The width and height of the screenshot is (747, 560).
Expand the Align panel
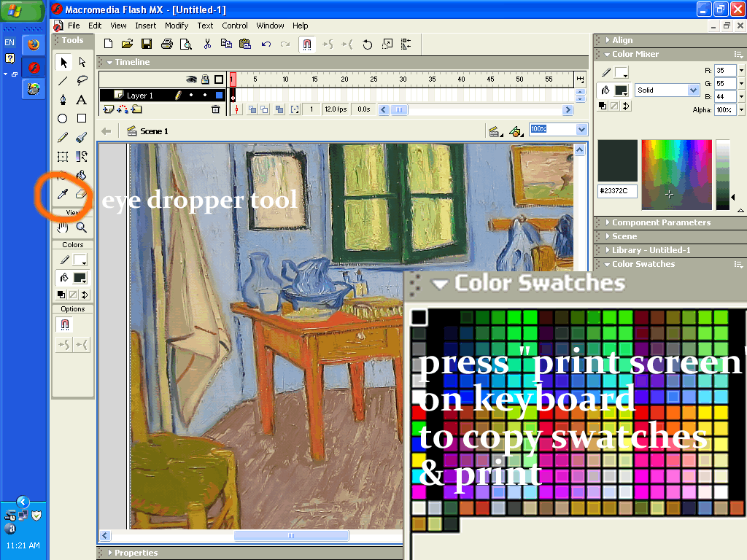tap(608, 40)
